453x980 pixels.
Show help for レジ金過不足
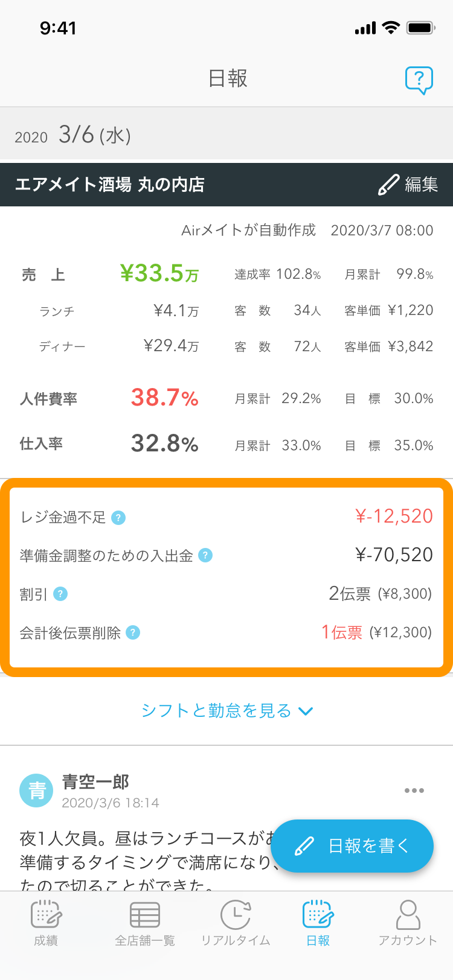[x=118, y=518]
